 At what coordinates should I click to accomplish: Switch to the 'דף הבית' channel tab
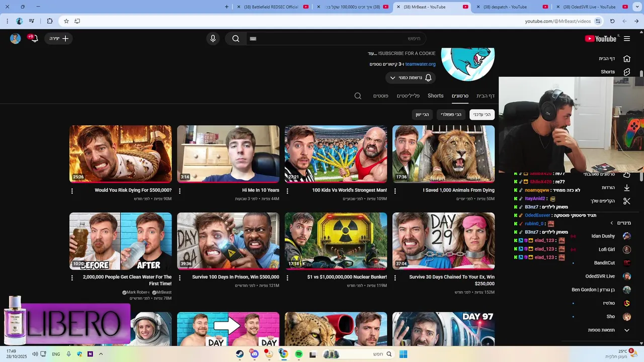(486, 96)
